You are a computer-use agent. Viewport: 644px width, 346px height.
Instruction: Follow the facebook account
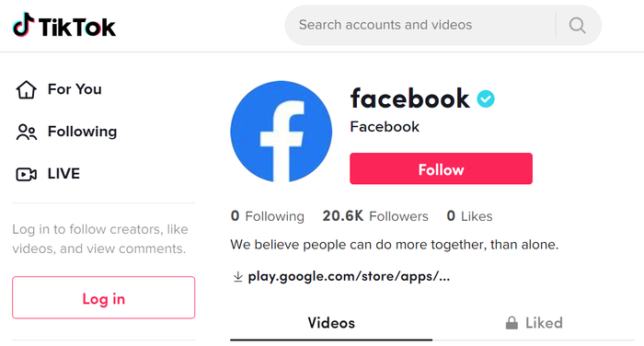click(441, 169)
